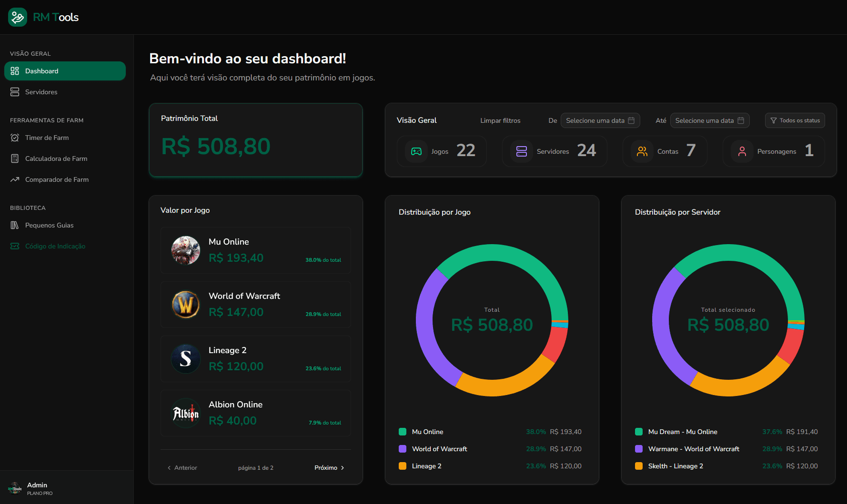
Task: Select the Dashboard icon in the sidebar
Action: [15, 71]
